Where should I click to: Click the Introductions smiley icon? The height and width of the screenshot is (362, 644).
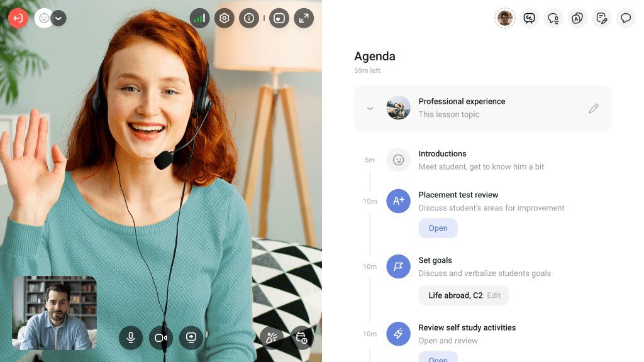398,160
